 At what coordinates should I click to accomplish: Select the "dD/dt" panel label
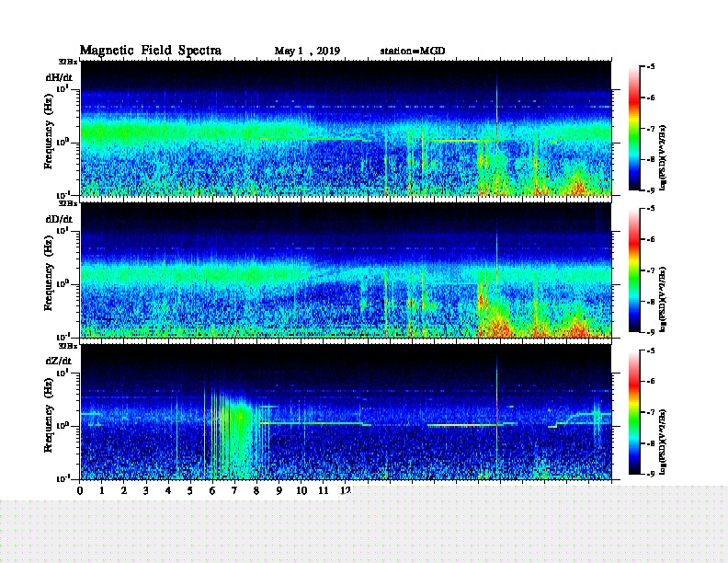(x=59, y=219)
